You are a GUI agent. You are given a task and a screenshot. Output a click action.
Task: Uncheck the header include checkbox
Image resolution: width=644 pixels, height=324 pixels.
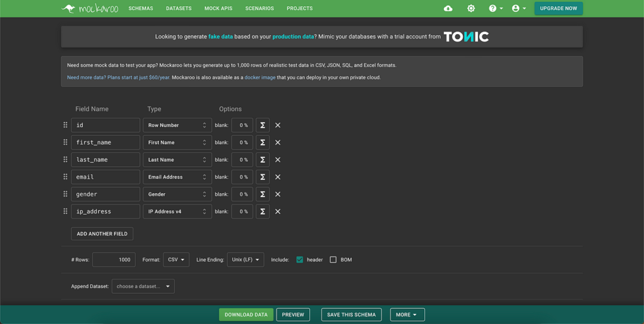[300, 260]
